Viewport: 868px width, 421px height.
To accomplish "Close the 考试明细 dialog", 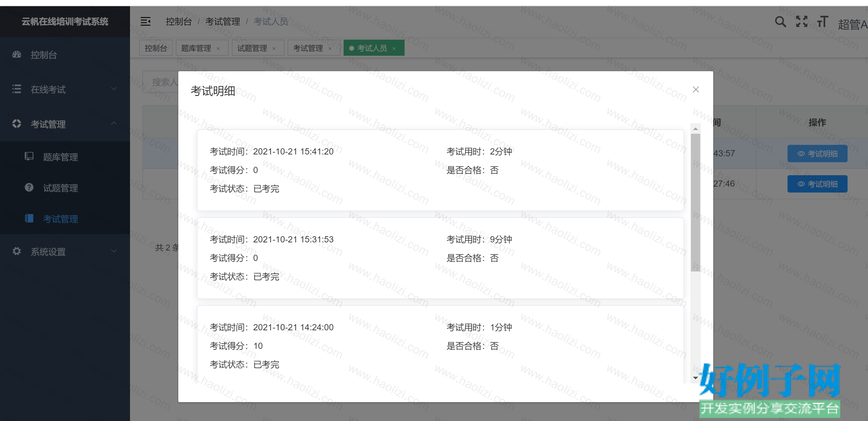I will (696, 89).
